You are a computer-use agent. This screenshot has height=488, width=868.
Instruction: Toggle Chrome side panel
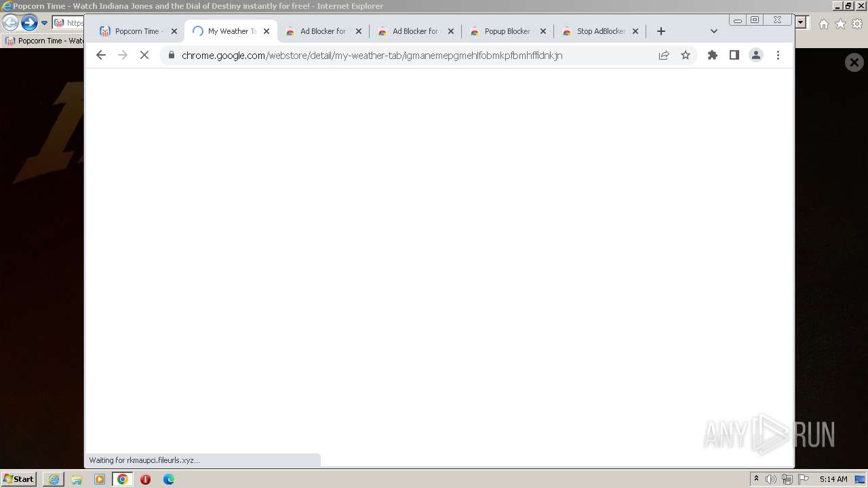pyautogui.click(x=734, y=56)
